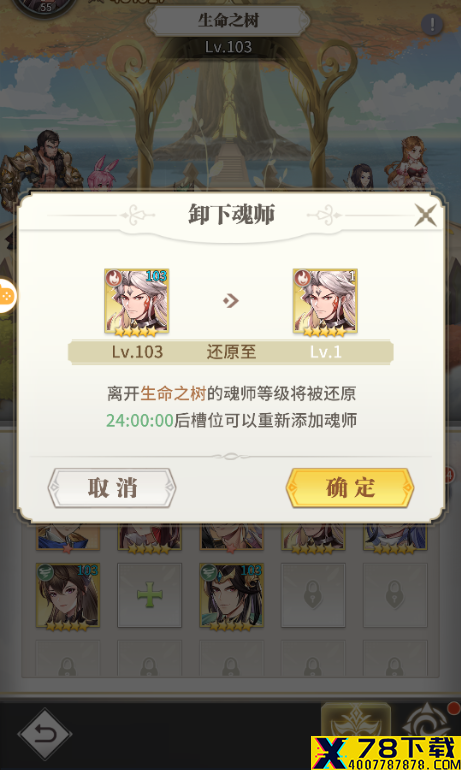Click the 取消 cancel button
The image size is (461, 770).
tap(111, 488)
